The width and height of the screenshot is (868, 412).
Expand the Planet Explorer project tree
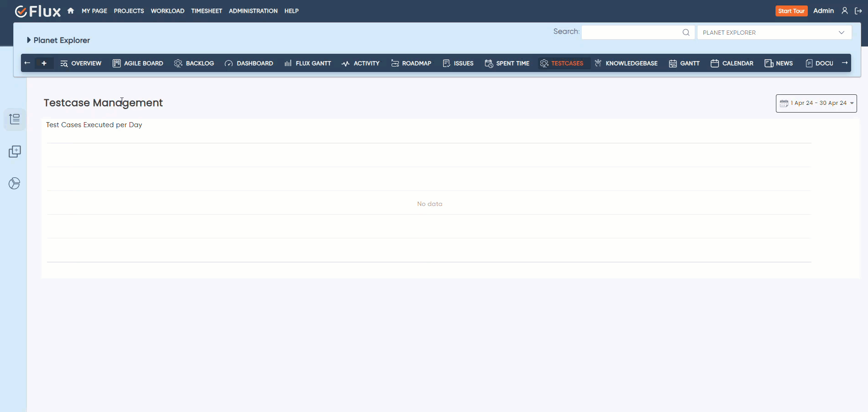click(x=29, y=40)
